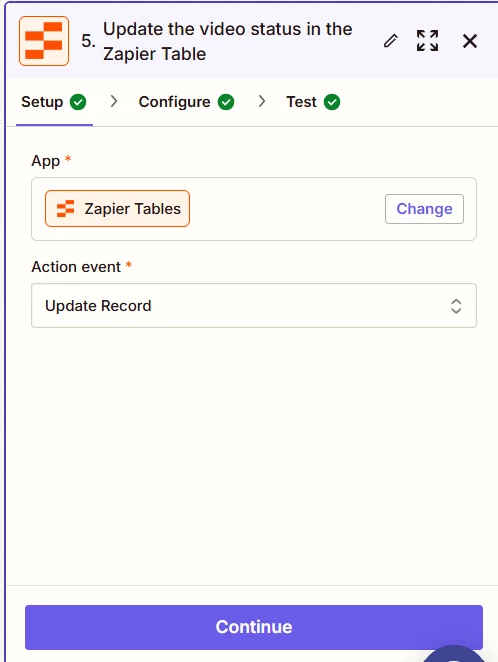Open the Configure tab
The height and width of the screenshot is (662, 498).
(x=186, y=102)
